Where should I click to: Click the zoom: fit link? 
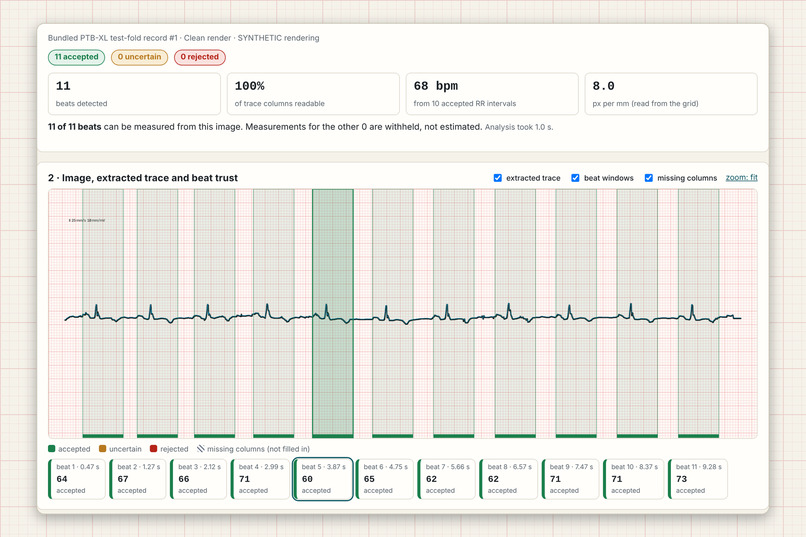tap(741, 177)
